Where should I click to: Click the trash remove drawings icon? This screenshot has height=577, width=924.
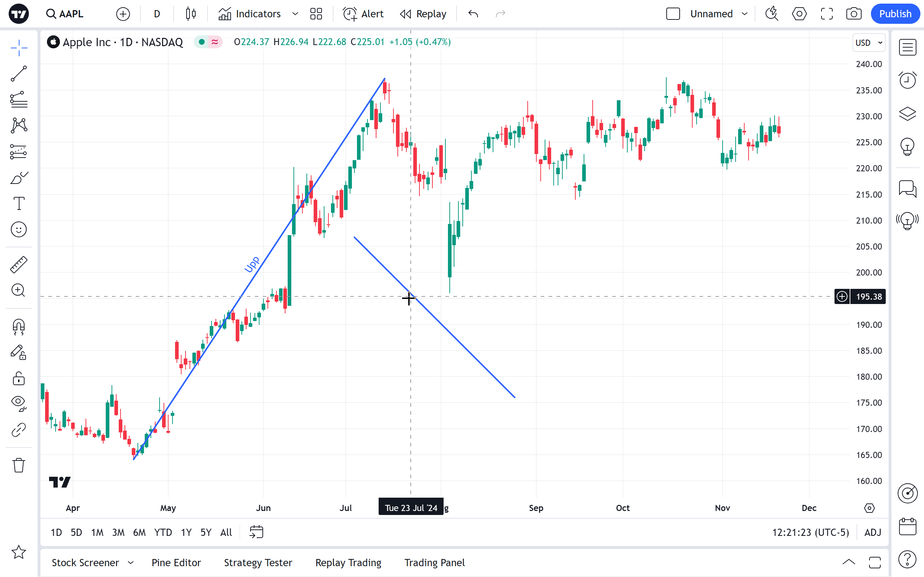coord(18,465)
